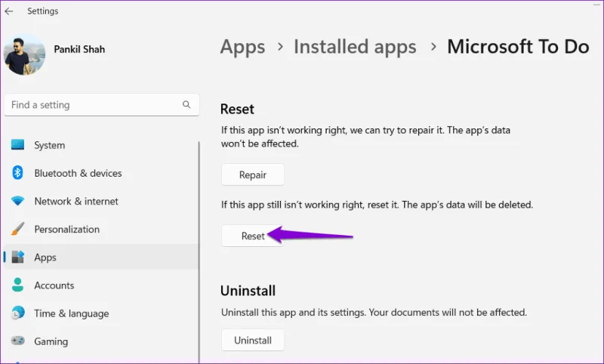The width and height of the screenshot is (604, 364).
Task: Click the System monitor icon
Action: [x=17, y=145]
